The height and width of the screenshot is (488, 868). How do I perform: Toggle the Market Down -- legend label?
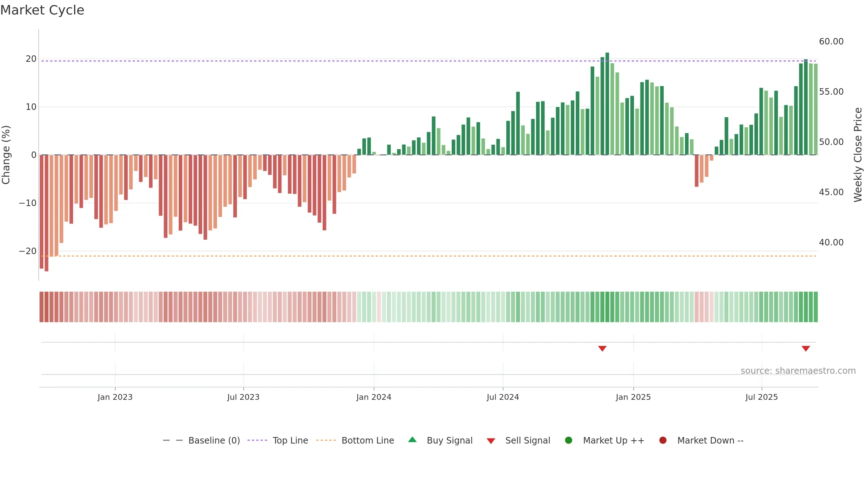click(710, 441)
